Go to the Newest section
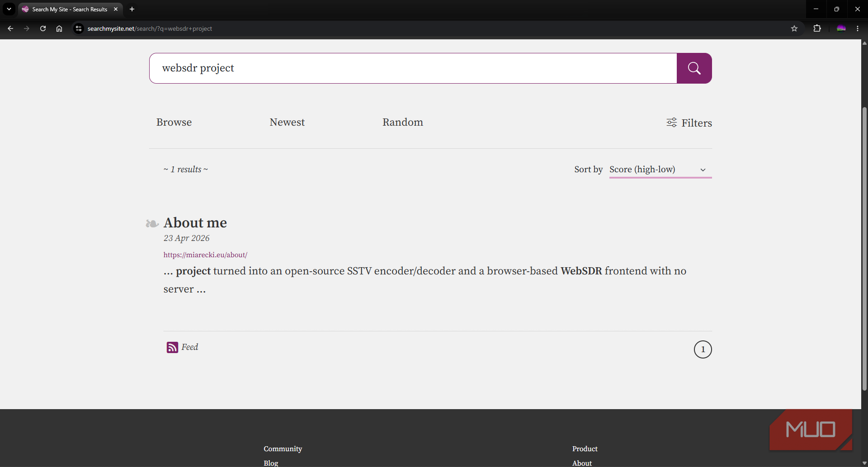Screen dimensions: 868x467 (x=287, y=122)
